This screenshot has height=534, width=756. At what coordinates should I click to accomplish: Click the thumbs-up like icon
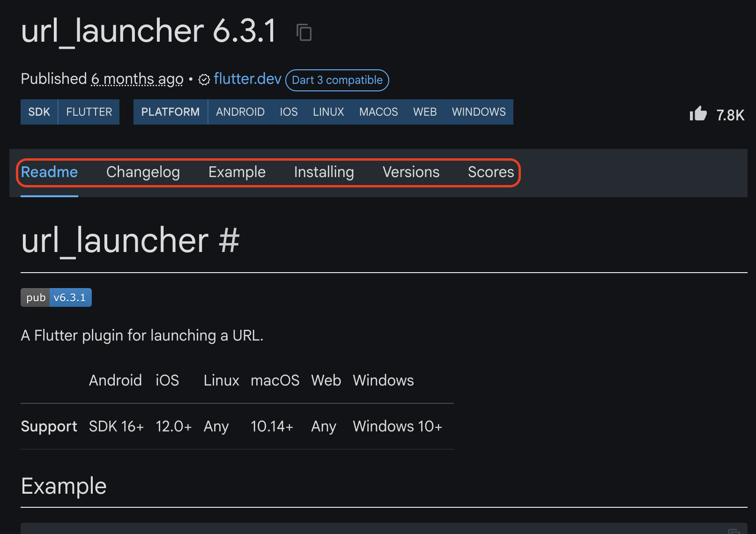(x=698, y=114)
